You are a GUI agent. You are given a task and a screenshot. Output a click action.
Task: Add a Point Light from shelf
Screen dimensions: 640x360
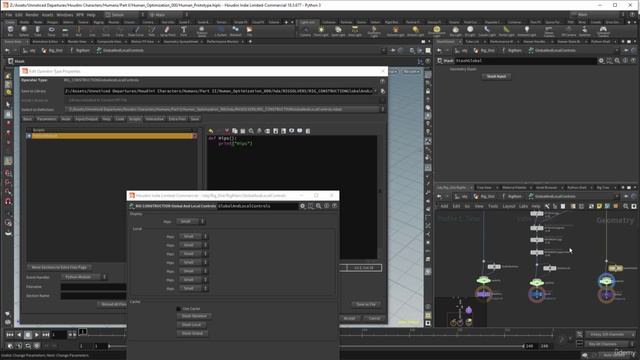pos(321,31)
